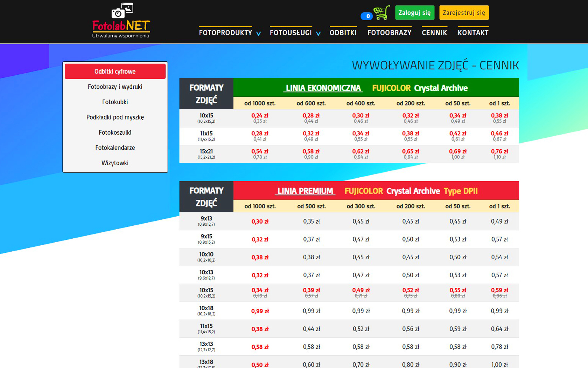The image size is (588, 368).
Task: Select Odbitki cyfrowe in sidebar
Action: tap(115, 71)
